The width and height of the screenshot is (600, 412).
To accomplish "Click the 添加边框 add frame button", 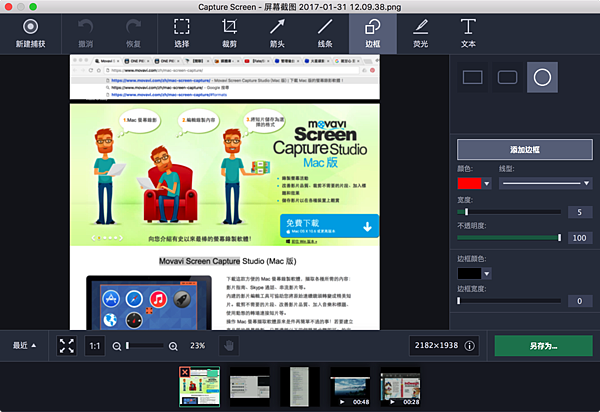I will pyautogui.click(x=525, y=150).
